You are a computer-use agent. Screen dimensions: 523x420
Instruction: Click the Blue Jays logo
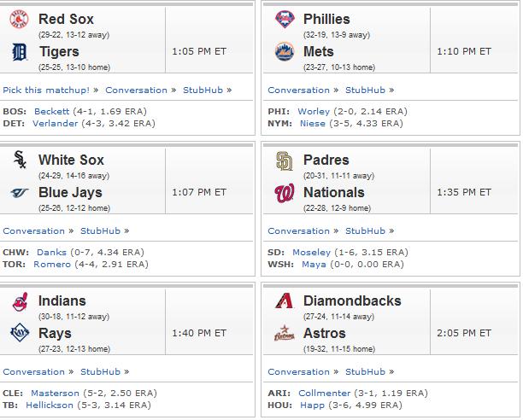click(x=20, y=193)
